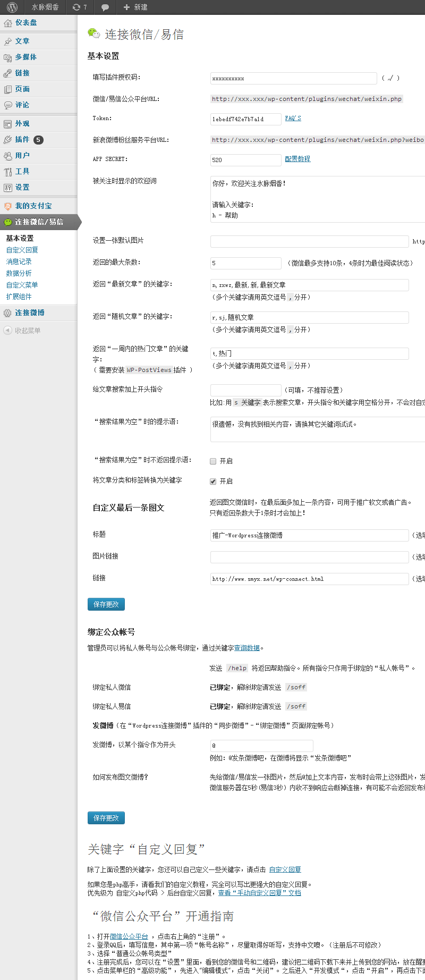Click the WeChat logo beside the page title
The width and height of the screenshot is (425, 980).
coord(94,33)
